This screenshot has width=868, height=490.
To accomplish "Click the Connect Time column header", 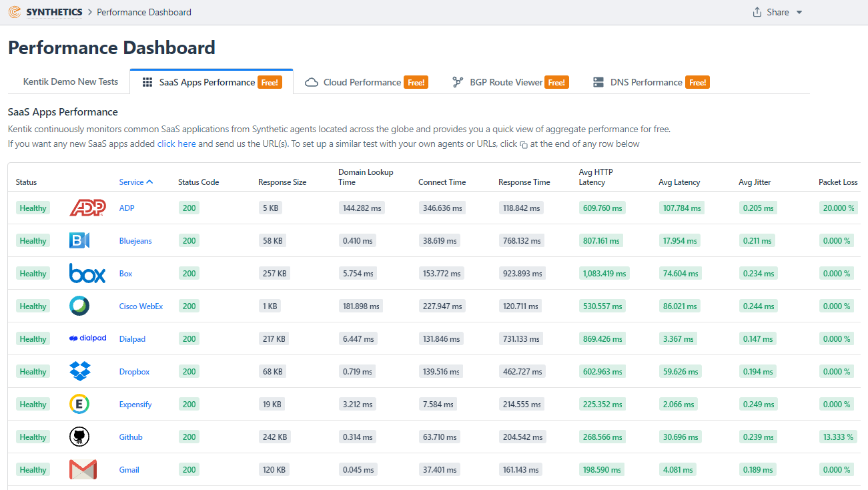I will [442, 182].
